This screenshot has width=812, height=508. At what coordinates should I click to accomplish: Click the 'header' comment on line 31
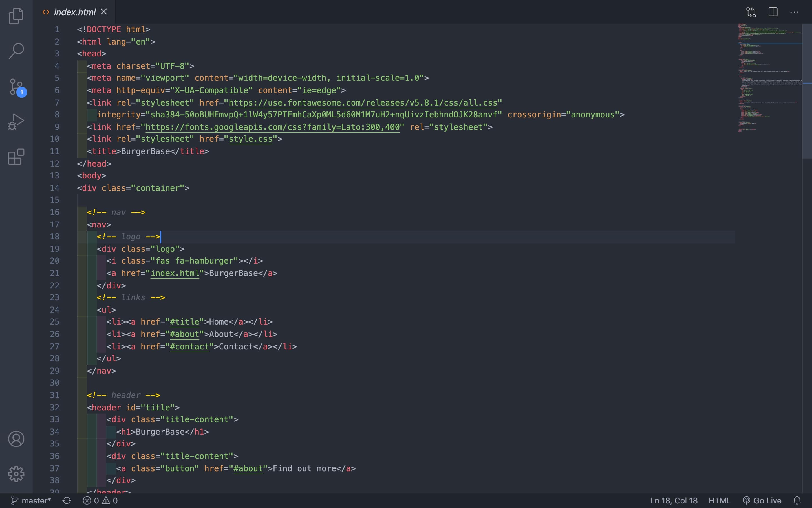coord(126,395)
